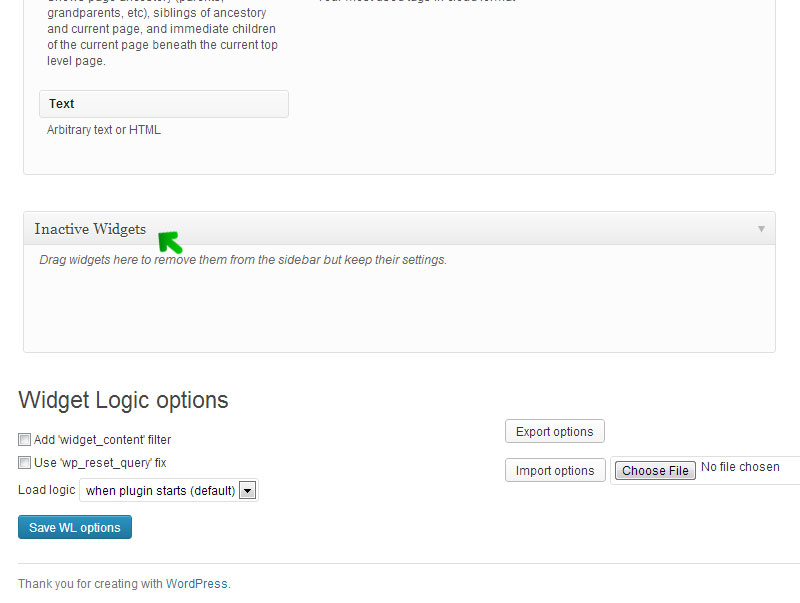Click the 'Load logic' label
Image resolution: width=800 pixels, height=603 pixels.
coord(46,490)
